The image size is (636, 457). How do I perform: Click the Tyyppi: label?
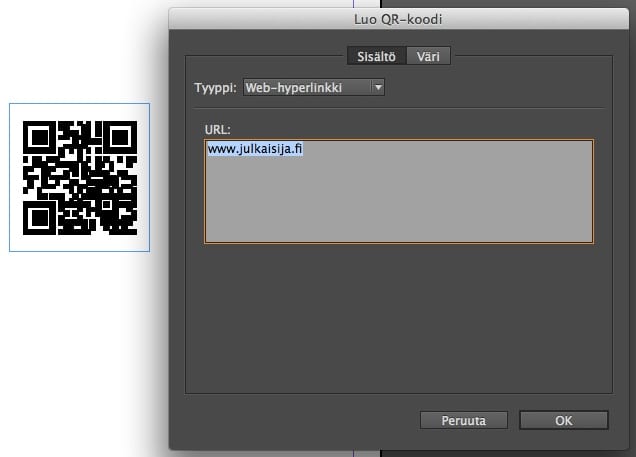(215, 88)
